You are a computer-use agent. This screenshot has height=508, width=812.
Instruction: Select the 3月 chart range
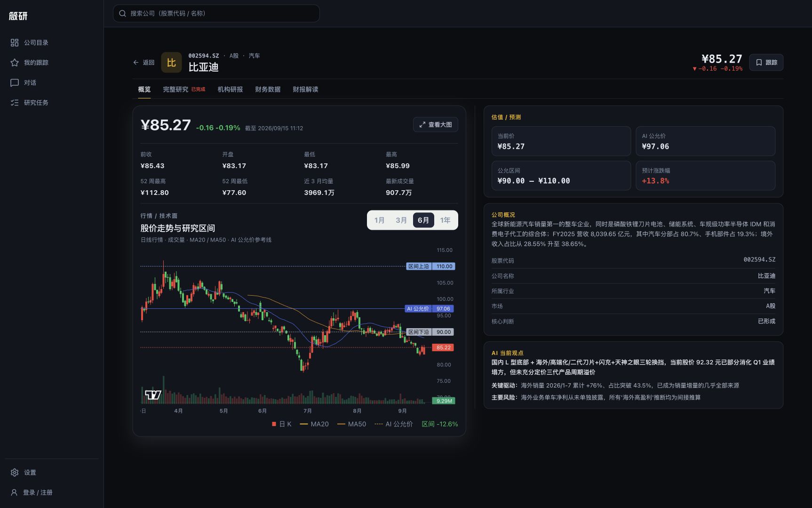click(401, 220)
